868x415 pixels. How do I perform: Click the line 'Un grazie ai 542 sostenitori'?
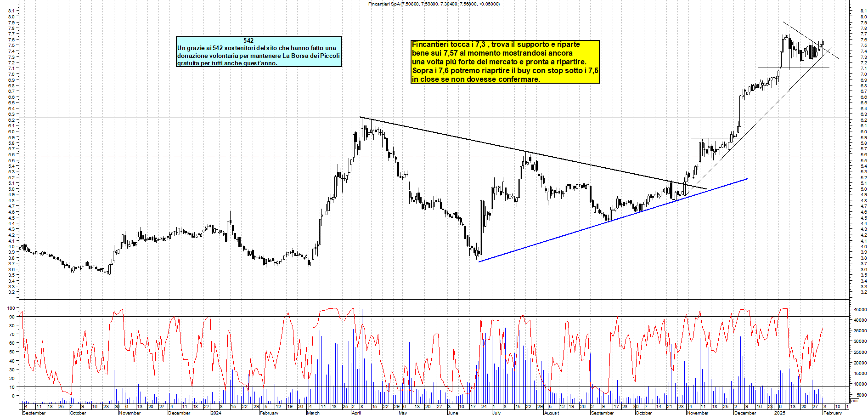(x=256, y=48)
